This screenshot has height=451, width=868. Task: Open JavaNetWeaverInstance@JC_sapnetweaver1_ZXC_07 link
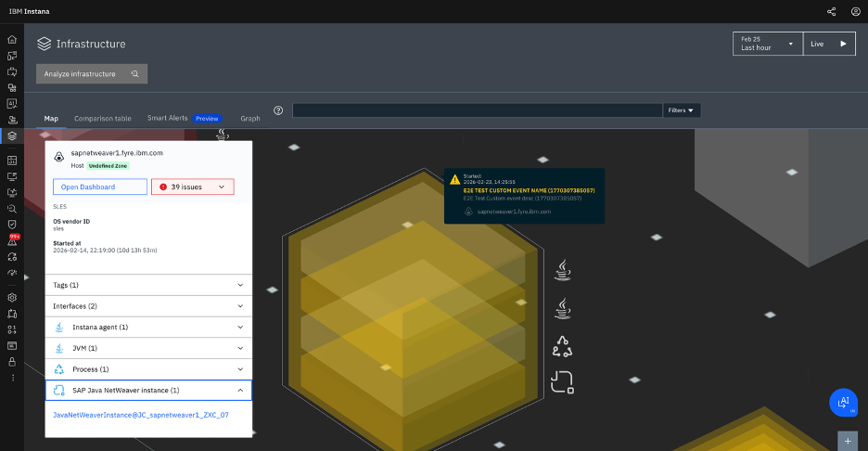[141, 415]
